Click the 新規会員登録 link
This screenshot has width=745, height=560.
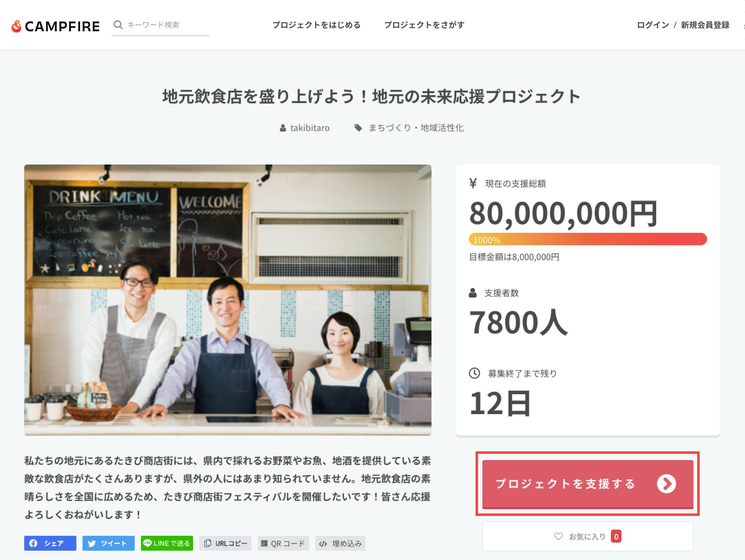[705, 25]
